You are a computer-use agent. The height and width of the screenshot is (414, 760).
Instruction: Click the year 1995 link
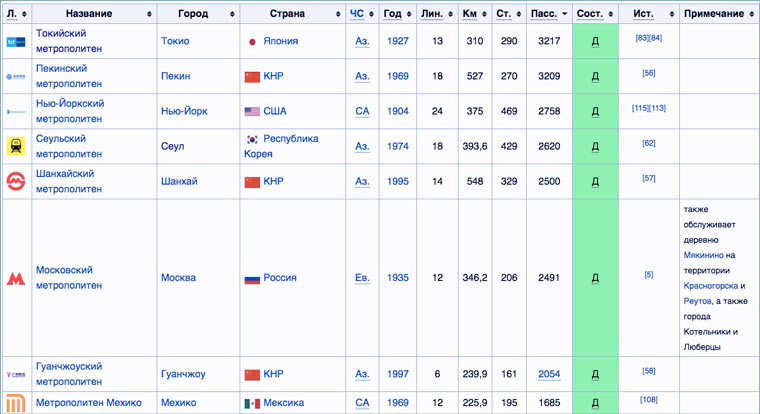[397, 181]
